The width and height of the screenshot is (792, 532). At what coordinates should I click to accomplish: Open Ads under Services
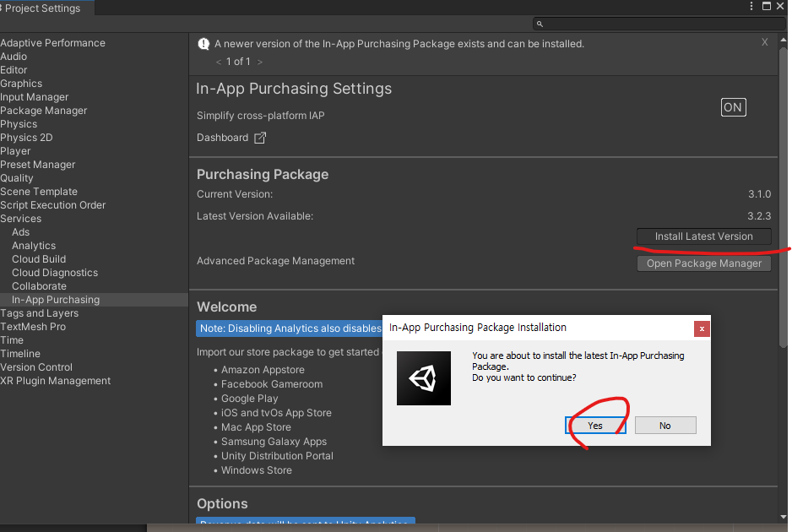tap(21, 232)
